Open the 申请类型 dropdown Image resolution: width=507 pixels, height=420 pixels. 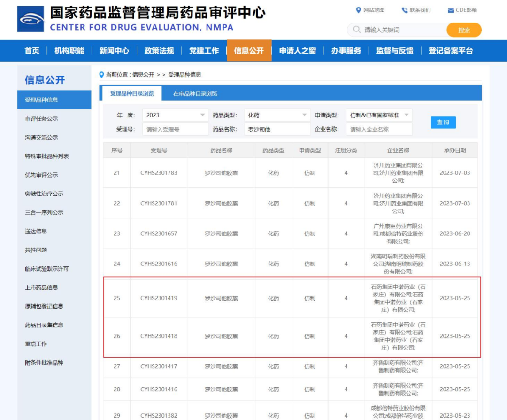pos(377,115)
